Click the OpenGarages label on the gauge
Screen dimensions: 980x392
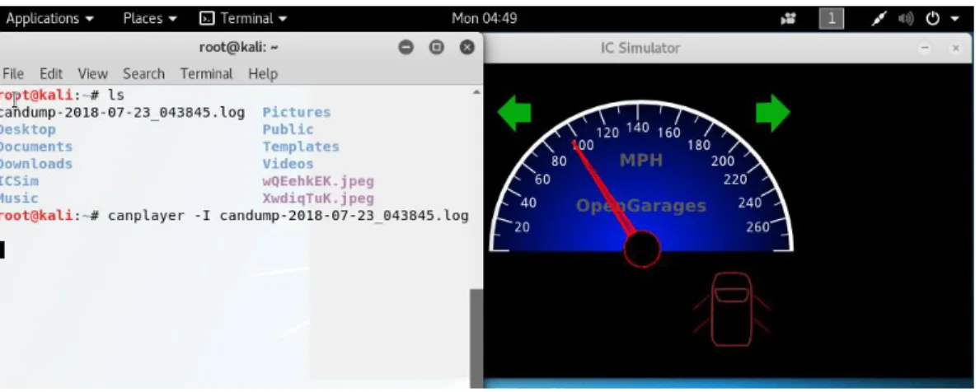coord(640,205)
